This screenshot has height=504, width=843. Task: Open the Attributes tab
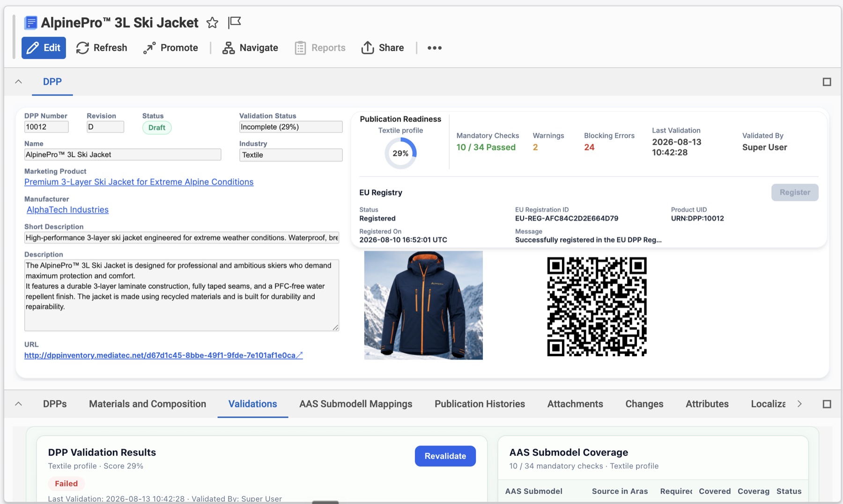(707, 404)
